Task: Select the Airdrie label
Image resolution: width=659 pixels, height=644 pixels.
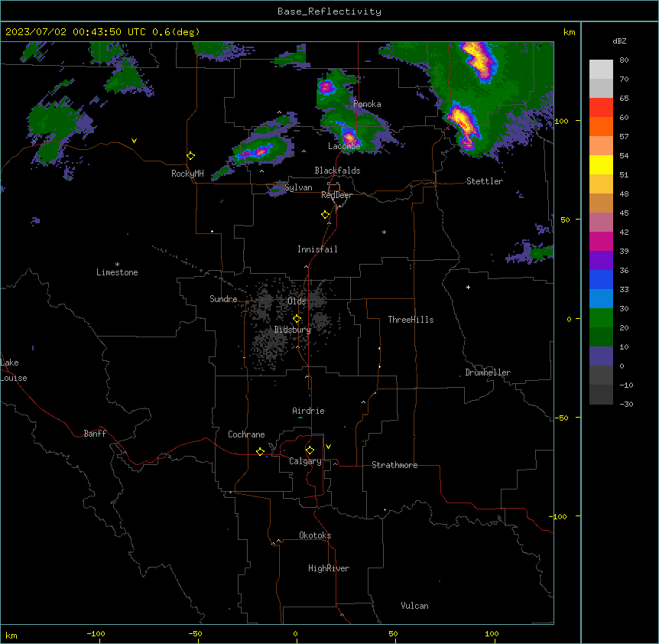Action: (x=308, y=411)
